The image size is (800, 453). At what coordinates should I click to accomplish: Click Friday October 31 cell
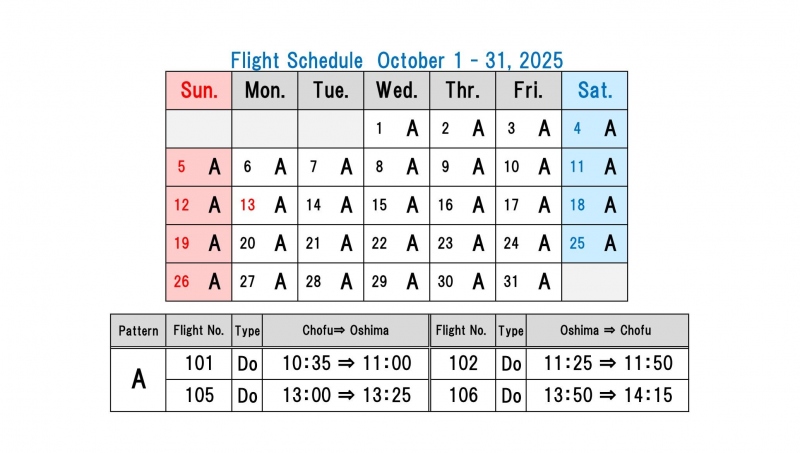point(528,282)
